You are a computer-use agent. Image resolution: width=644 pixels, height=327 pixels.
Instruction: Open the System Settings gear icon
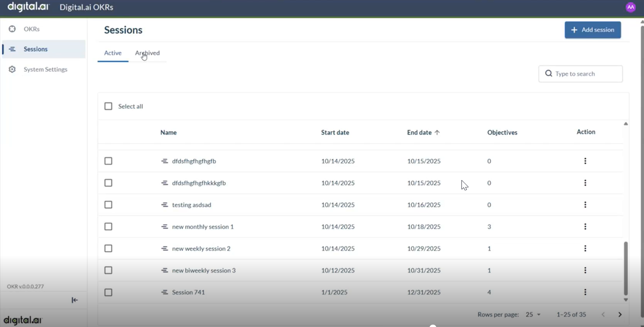12,69
